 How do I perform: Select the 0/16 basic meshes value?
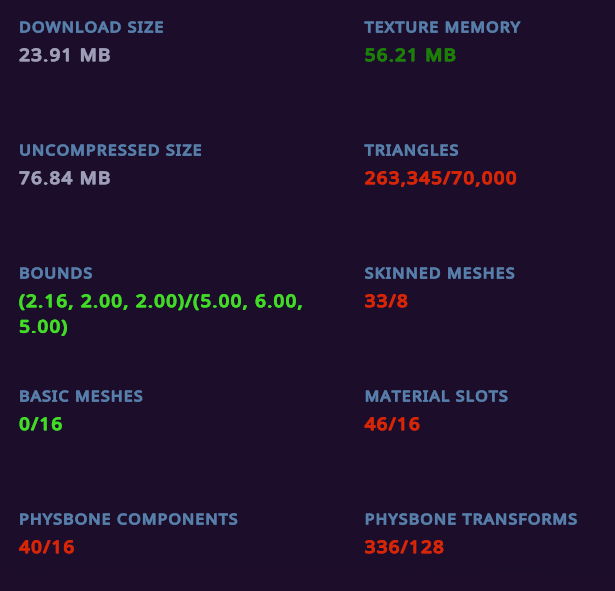[x=41, y=424]
